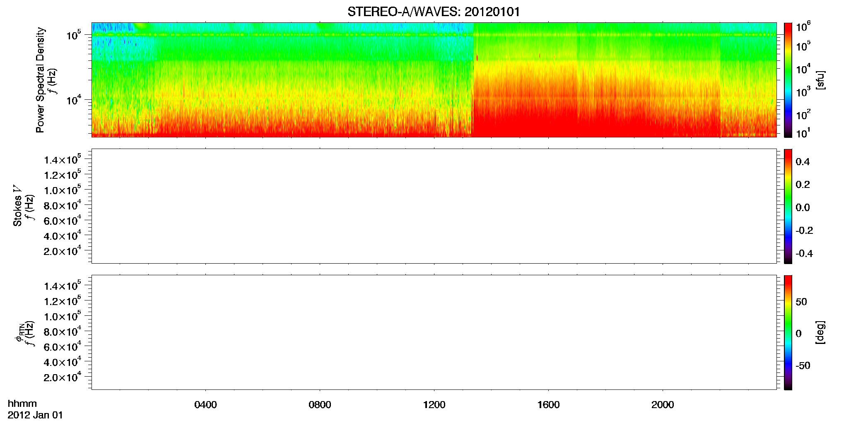Image resolution: width=868 pixels, height=447 pixels.
Task: Click the 1600 time tick label
Action: (548, 405)
